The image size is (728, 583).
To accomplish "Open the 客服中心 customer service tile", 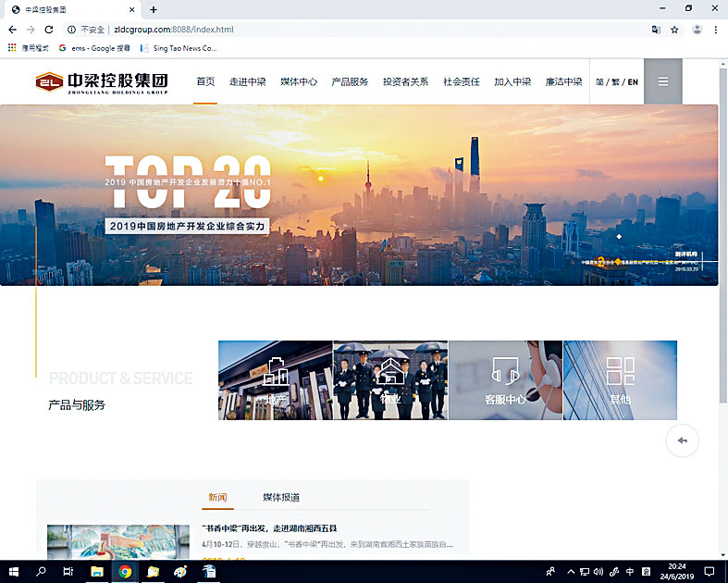I will (x=506, y=380).
